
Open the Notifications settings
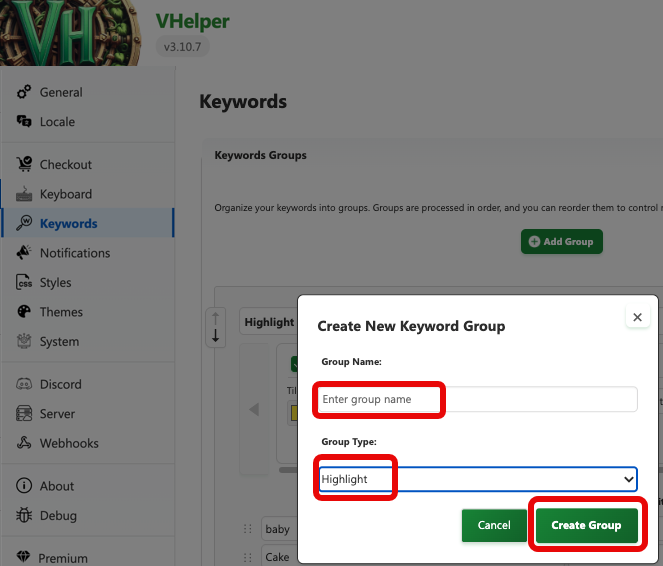click(74, 253)
